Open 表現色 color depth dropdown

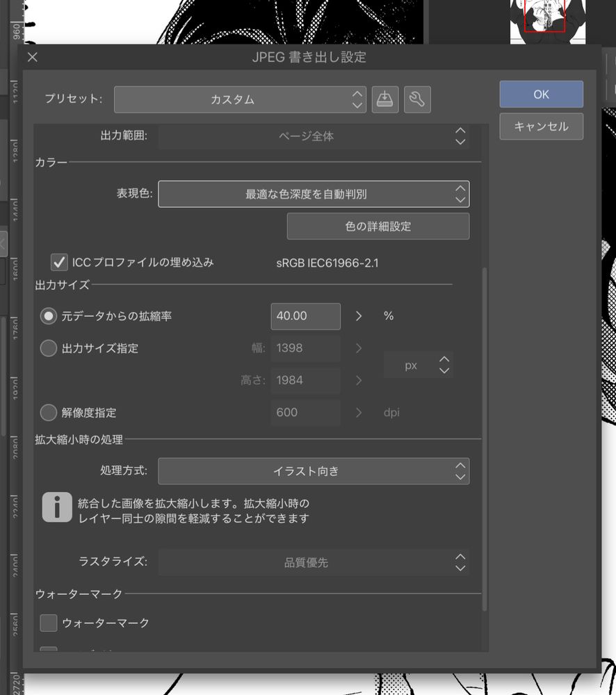click(x=314, y=194)
